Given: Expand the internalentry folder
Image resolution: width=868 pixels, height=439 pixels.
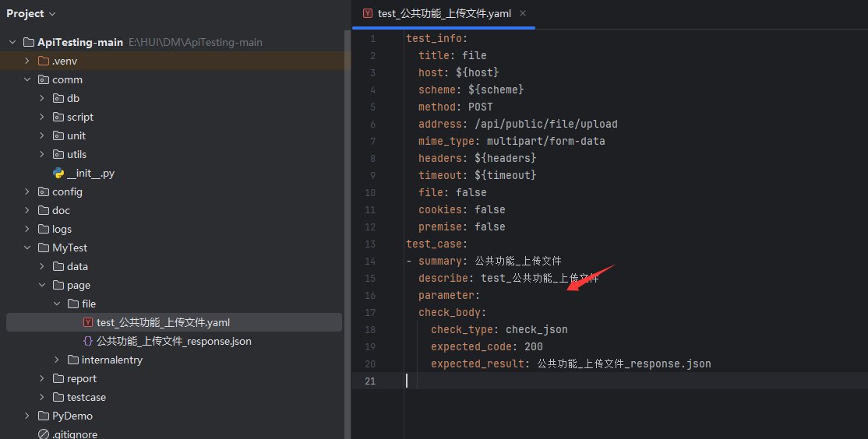Looking at the screenshot, I should (57, 360).
